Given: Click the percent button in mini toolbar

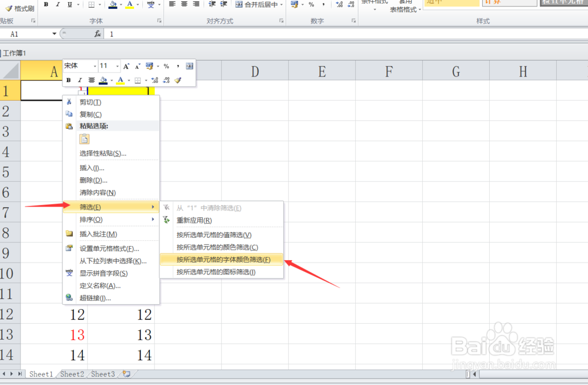Looking at the screenshot, I should pyautogui.click(x=166, y=66).
